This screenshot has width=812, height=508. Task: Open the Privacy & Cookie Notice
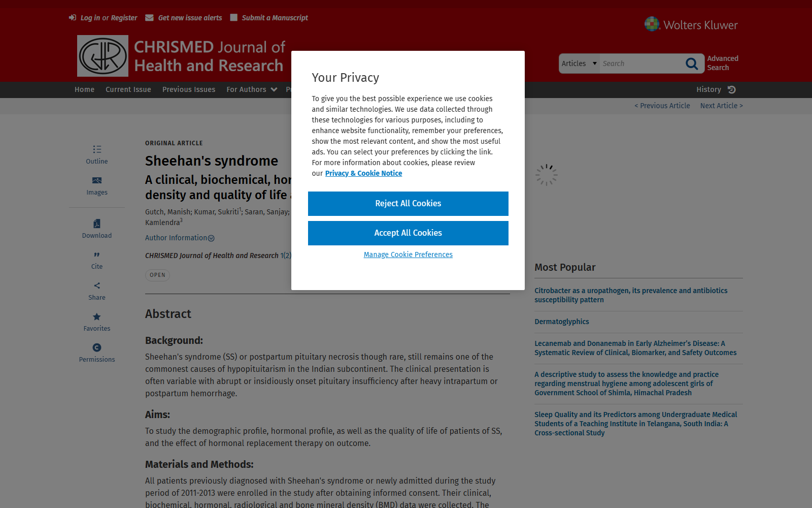363,173
